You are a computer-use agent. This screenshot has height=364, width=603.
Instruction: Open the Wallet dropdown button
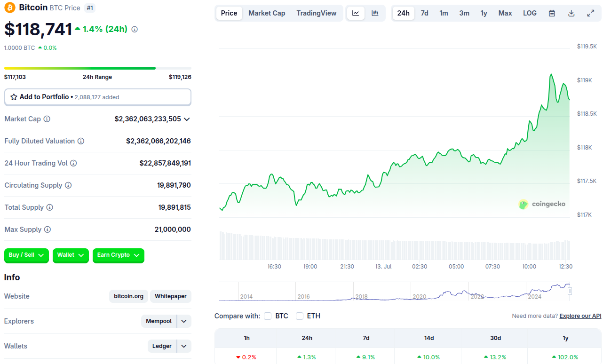pos(71,255)
